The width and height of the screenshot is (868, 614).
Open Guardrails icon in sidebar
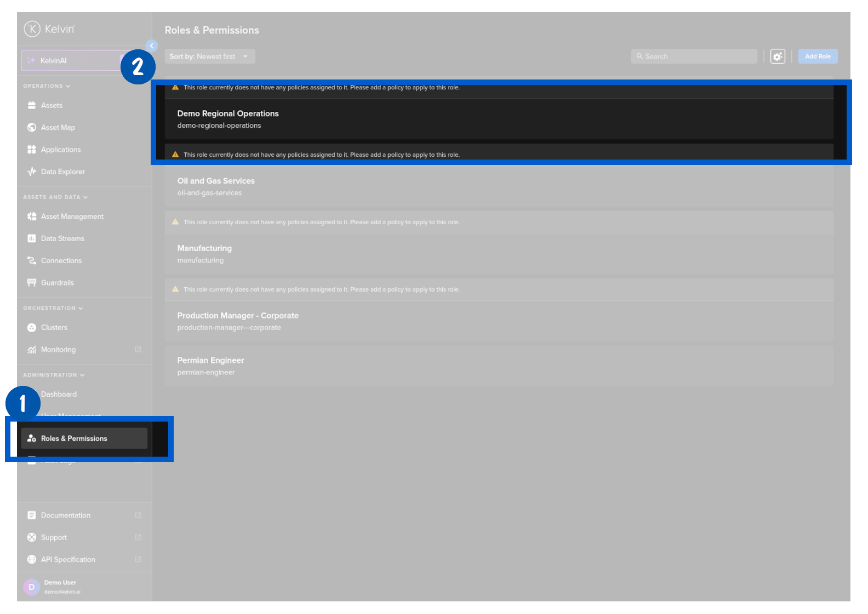(32, 283)
